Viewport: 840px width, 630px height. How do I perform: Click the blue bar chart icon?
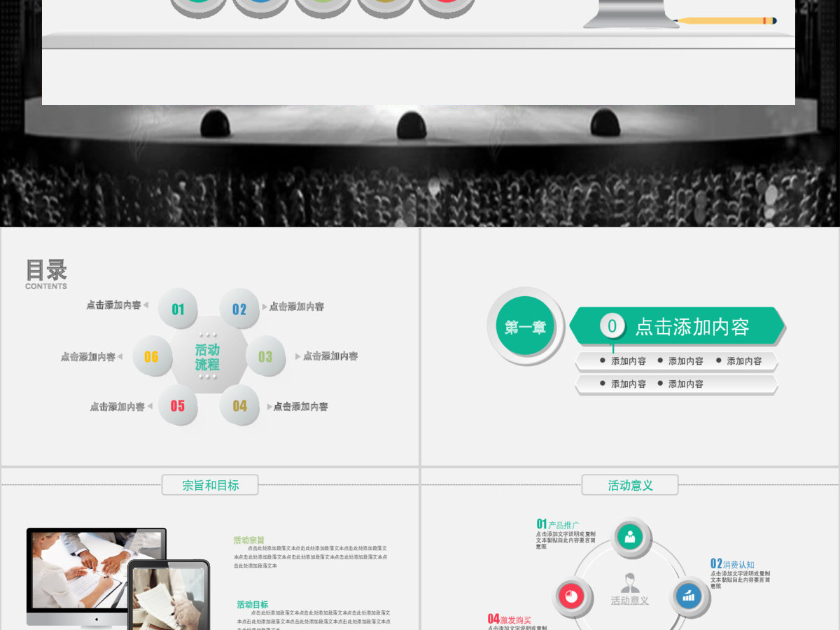(689, 596)
